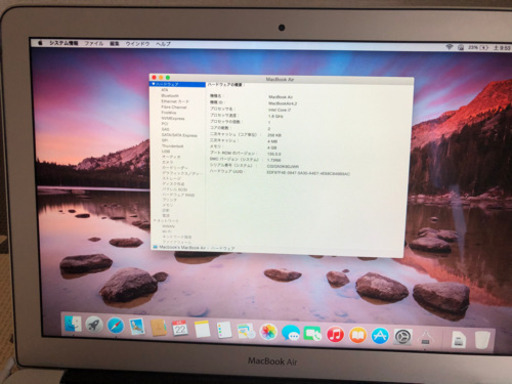Screen dimensions: 512x384
Task: Select カメラ in the sidebar
Action: tap(168, 162)
